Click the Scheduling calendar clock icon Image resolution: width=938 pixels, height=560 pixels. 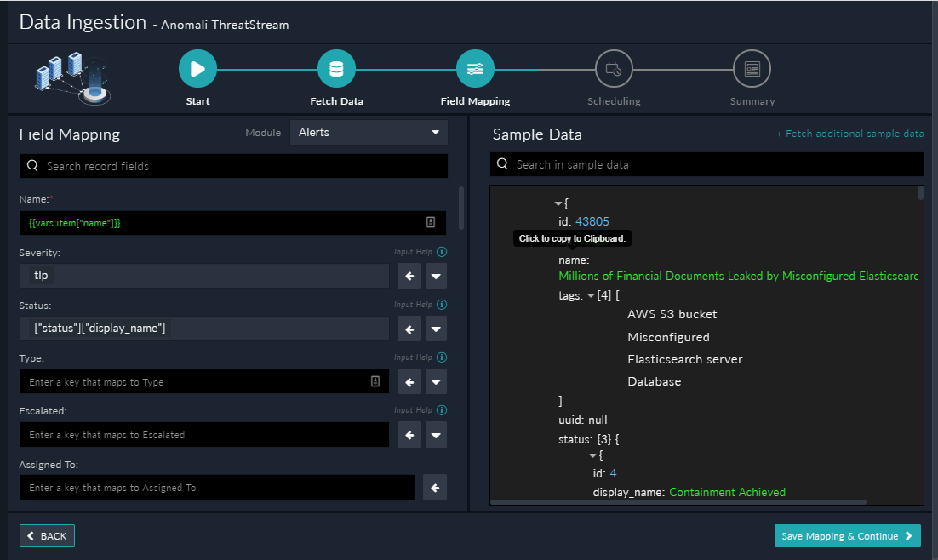coord(613,69)
